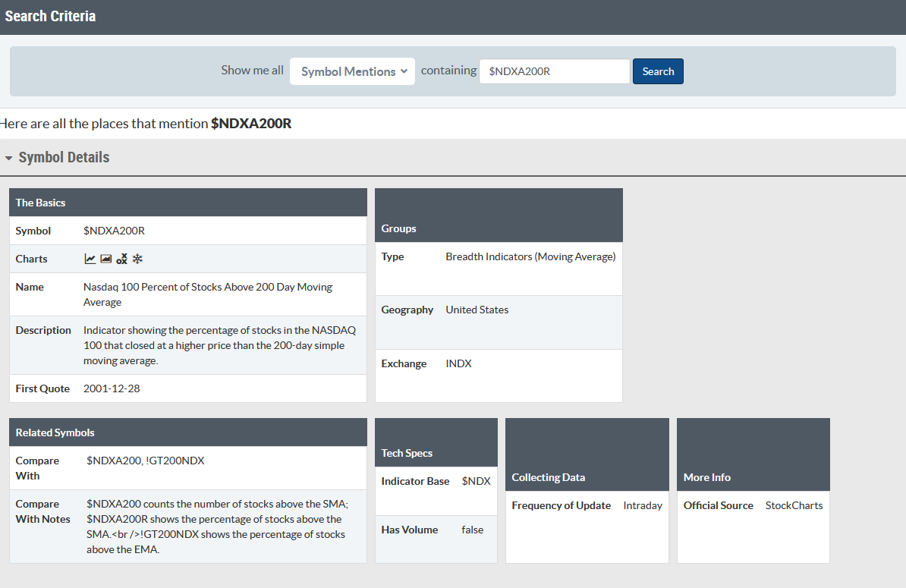Click the name Nasdaq 100 Percent of Stocks
The height and width of the screenshot is (588, 906).
[x=207, y=294]
